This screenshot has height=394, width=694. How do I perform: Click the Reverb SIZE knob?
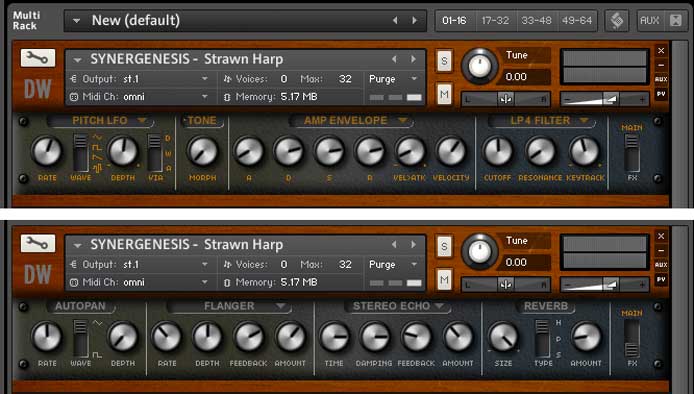503,337
